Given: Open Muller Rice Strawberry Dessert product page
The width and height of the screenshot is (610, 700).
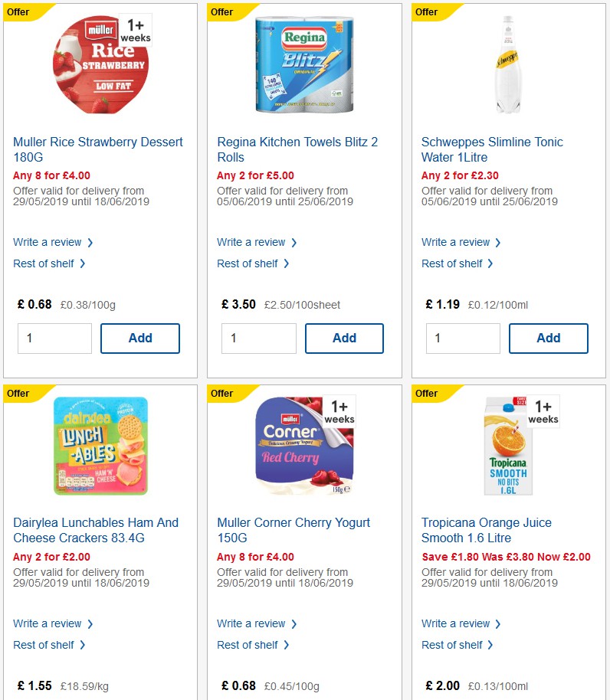Looking at the screenshot, I should coord(98,149).
